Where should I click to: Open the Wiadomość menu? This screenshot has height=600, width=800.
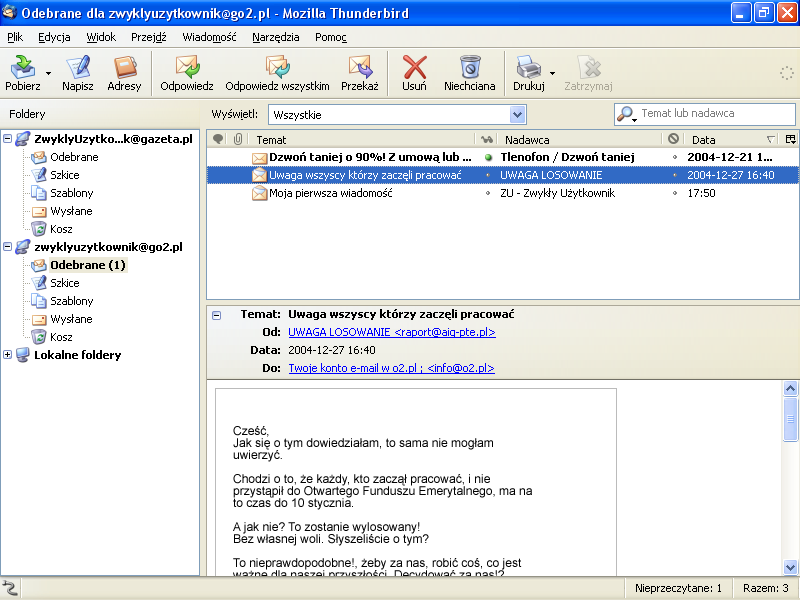(209, 37)
